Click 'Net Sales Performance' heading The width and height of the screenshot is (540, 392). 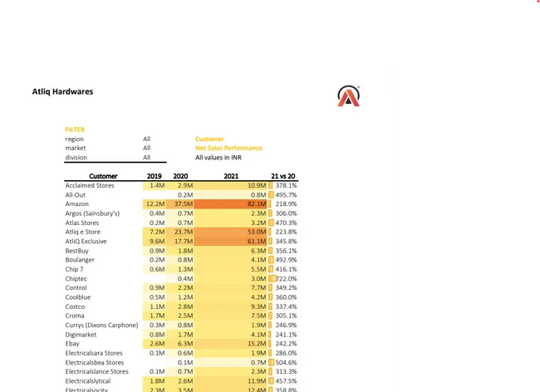228,148
